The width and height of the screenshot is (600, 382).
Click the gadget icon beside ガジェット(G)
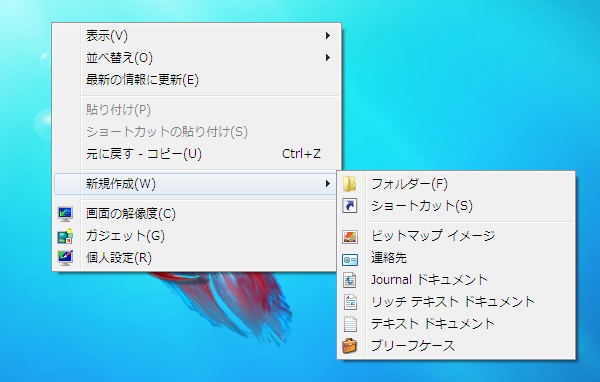coord(65,236)
